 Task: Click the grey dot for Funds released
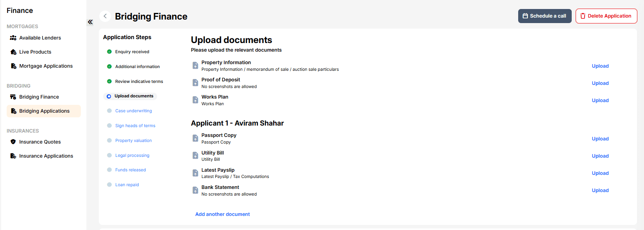click(x=109, y=170)
